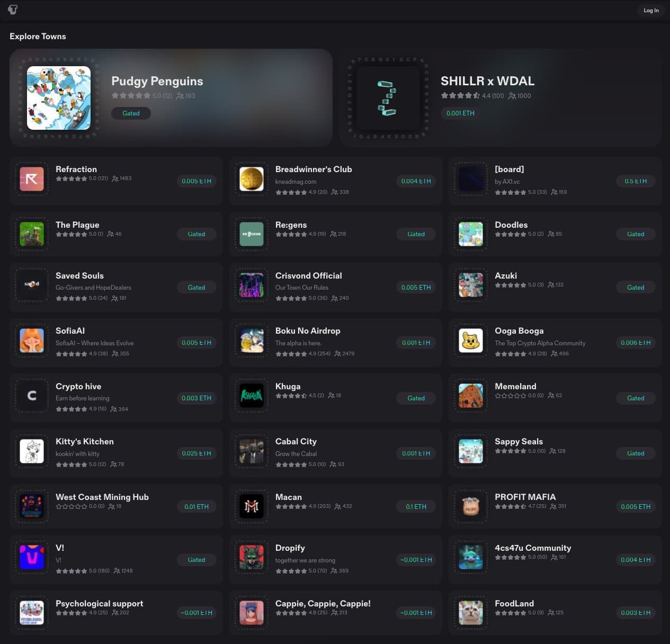This screenshot has width=670, height=644.
Task: Click the Kitty's Kitchen 0.025 ETH badge
Action: click(x=196, y=453)
